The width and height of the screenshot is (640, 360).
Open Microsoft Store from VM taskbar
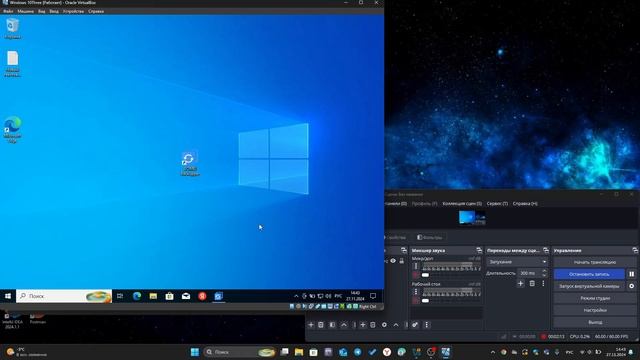[x=169, y=296]
